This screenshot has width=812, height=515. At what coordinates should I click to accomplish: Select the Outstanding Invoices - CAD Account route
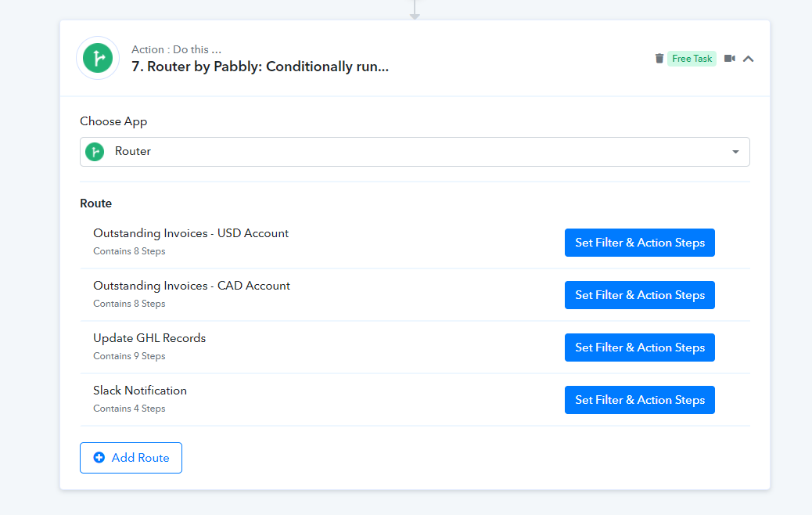pyautogui.click(x=192, y=286)
